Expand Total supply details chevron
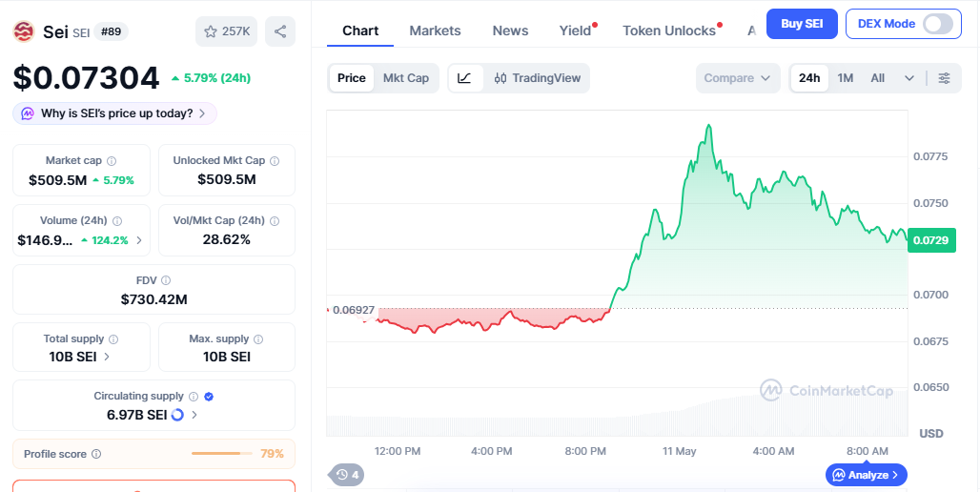 pos(107,357)
